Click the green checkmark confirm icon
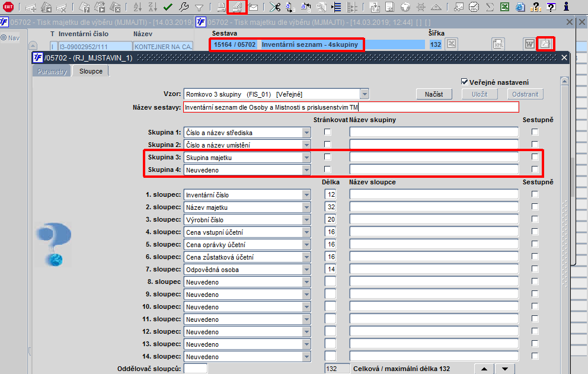 [x=168, y=7]
